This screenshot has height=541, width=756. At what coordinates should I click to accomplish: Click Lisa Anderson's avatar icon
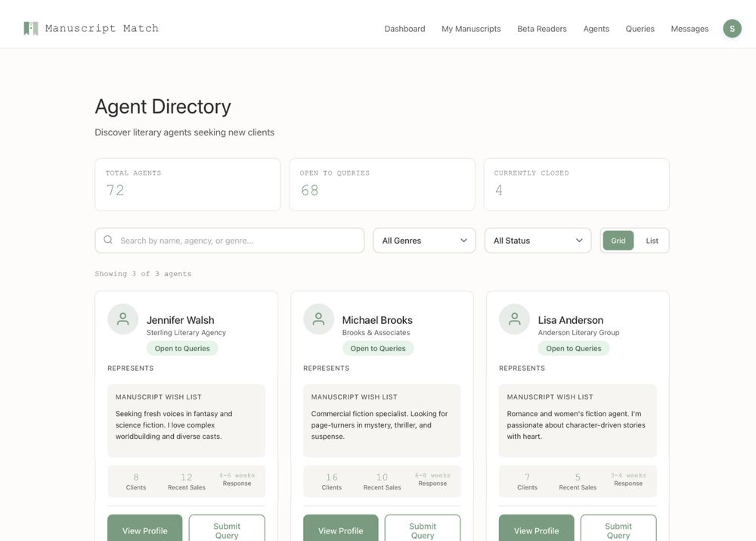(x=513, y=317)
